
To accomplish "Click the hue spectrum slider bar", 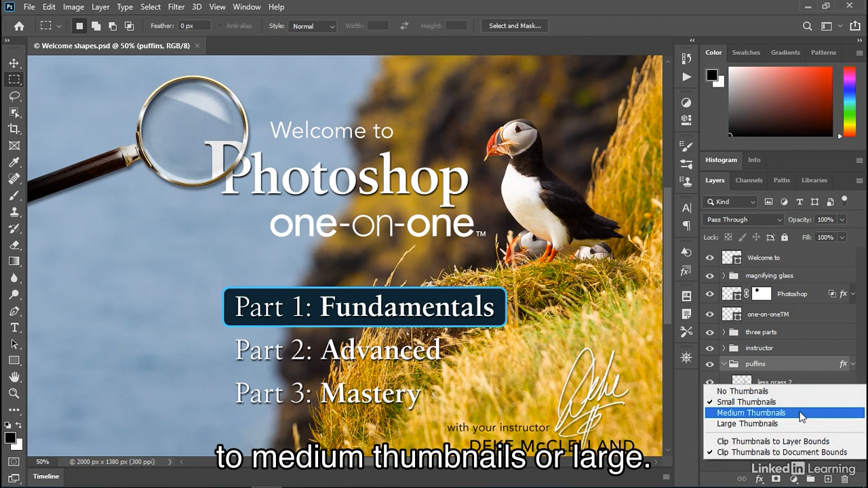I will (x=849, y=102).
